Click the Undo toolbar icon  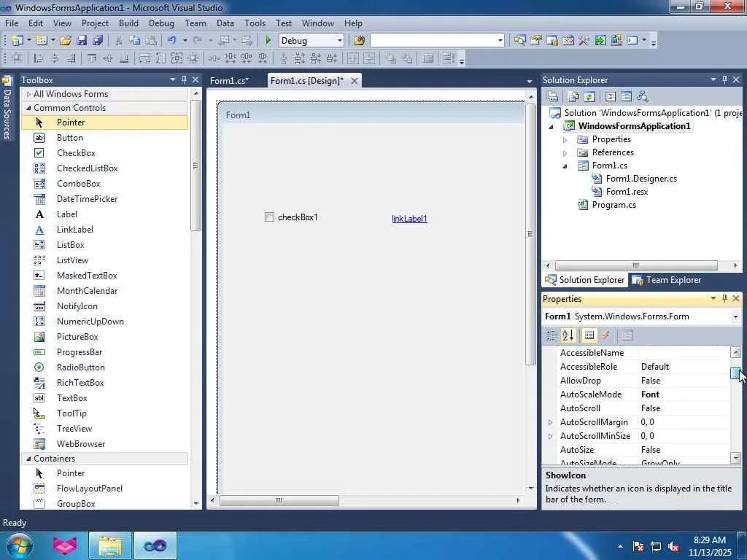point(172,41)
